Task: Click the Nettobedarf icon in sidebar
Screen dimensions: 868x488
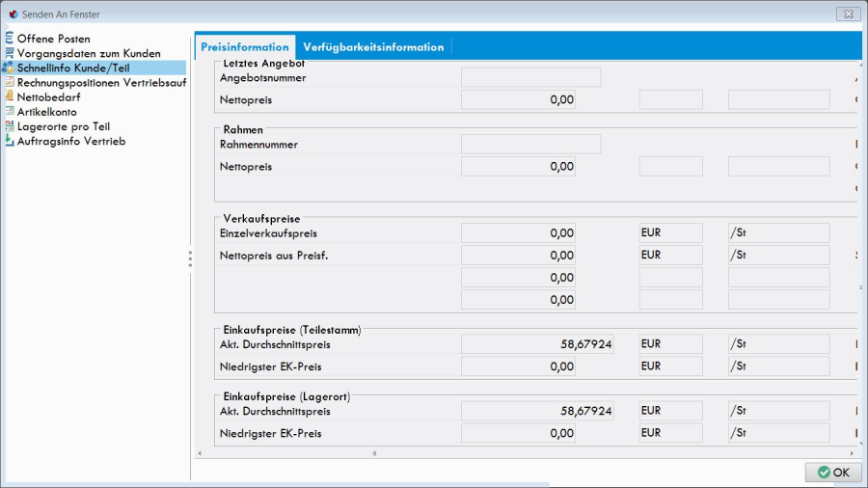Action: pos(9,96)
